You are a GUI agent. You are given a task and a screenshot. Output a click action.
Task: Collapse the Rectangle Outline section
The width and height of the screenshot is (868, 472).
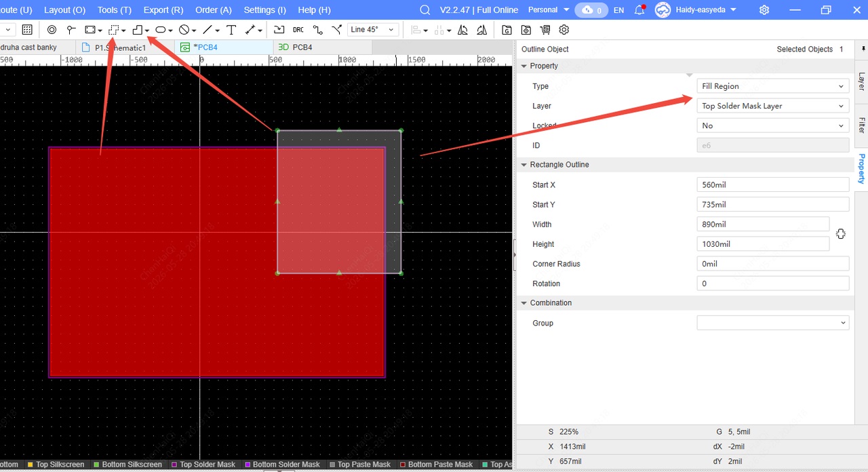[524, 165]
